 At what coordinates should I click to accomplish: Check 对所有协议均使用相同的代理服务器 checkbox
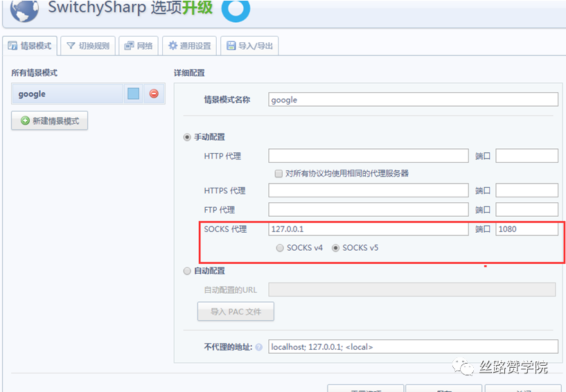tap(278, 174)
